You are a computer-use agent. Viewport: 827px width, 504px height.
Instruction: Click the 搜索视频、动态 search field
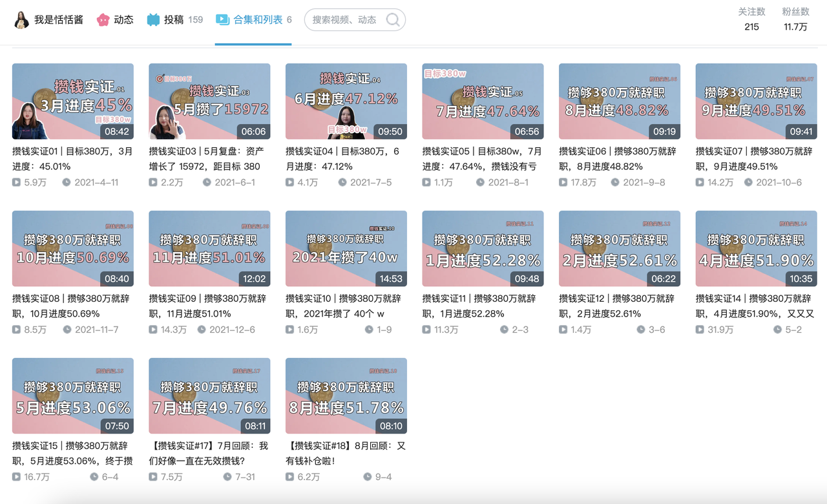coord(346,20)
